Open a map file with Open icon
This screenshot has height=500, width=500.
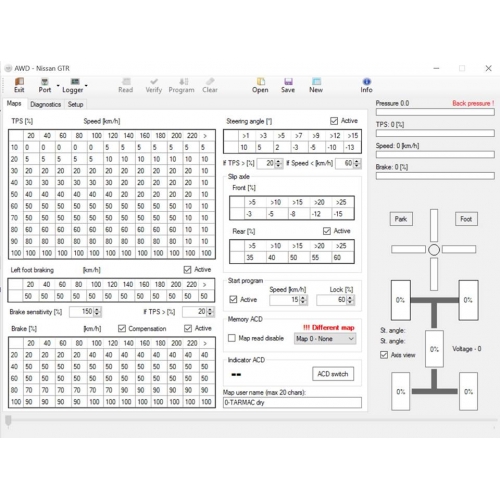[260, 85]
